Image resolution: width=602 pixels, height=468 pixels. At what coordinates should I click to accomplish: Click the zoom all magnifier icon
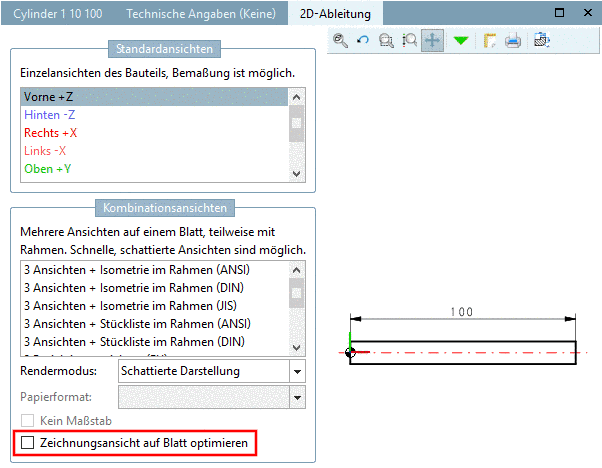pyautogui.click(x=341, y=40)
